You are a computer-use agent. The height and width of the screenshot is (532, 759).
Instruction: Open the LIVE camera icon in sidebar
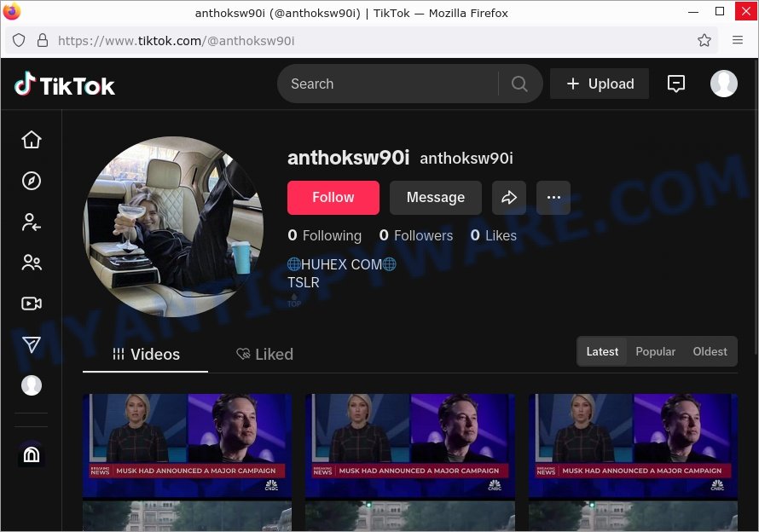tap(32, 304)
